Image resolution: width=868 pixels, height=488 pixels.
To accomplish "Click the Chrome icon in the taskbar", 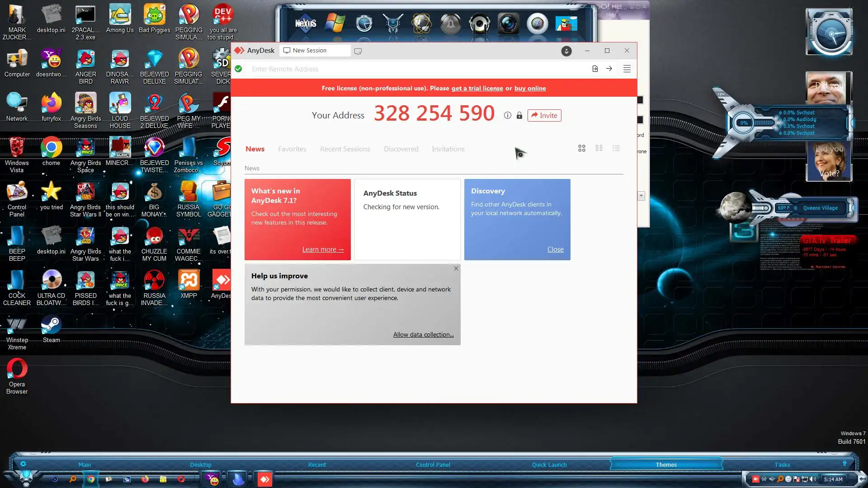I will click(91, 479).
